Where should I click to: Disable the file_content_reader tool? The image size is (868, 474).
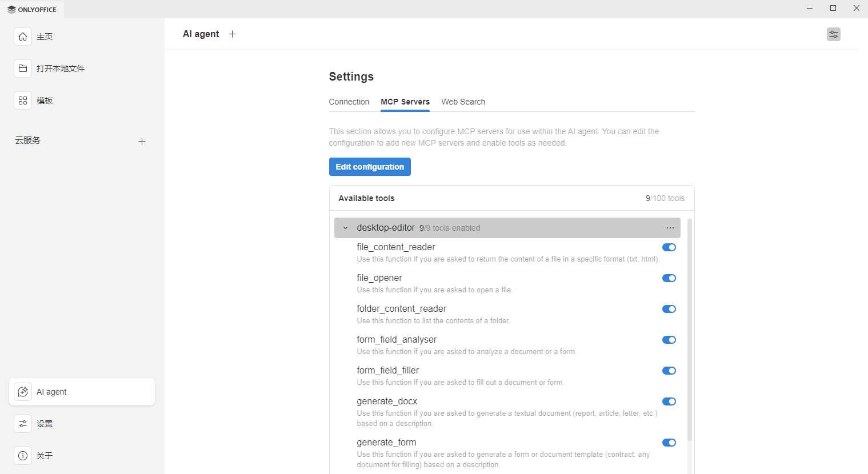point(669,247)
